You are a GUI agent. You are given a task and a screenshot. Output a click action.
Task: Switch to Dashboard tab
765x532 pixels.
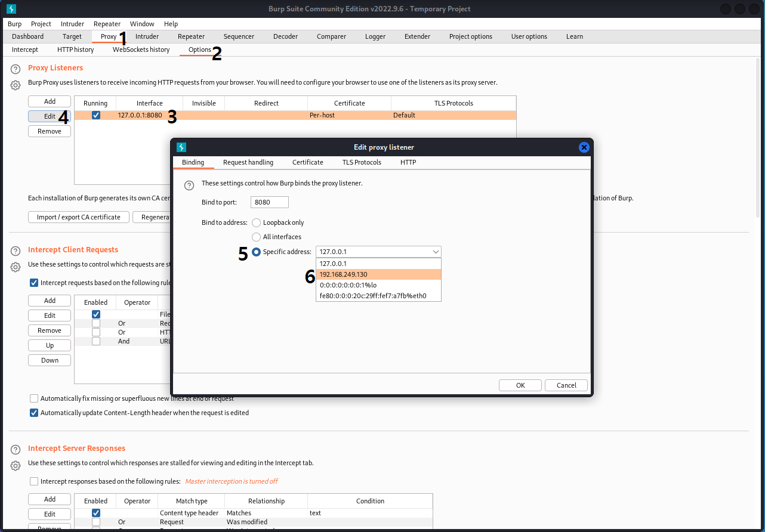tap(28, 36)
